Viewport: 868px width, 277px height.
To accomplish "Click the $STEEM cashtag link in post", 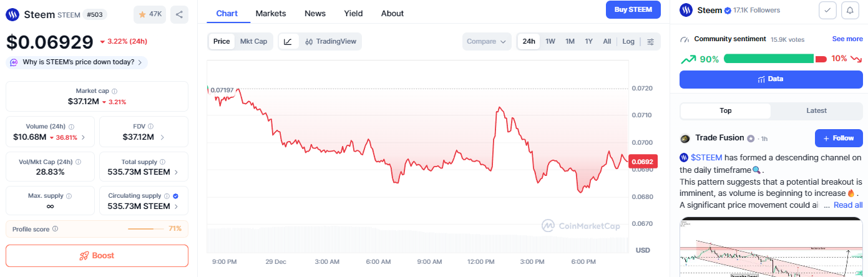I will 706,158.
